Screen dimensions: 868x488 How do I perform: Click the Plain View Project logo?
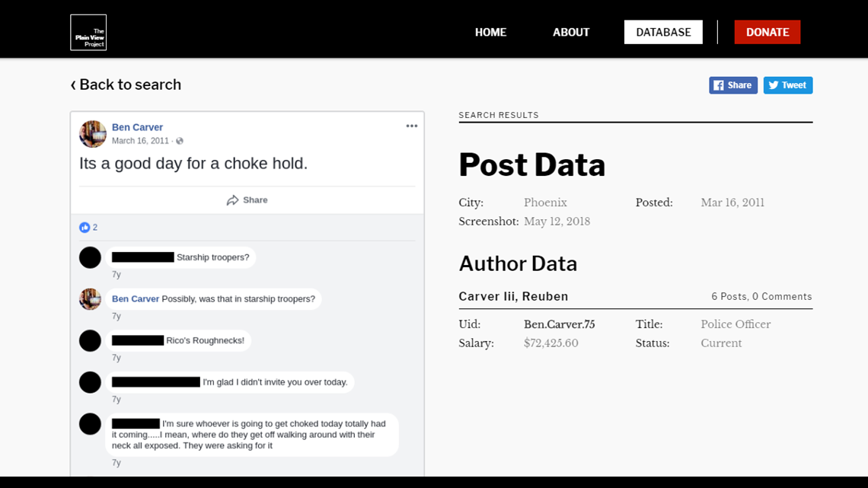[x=88, y=33]
